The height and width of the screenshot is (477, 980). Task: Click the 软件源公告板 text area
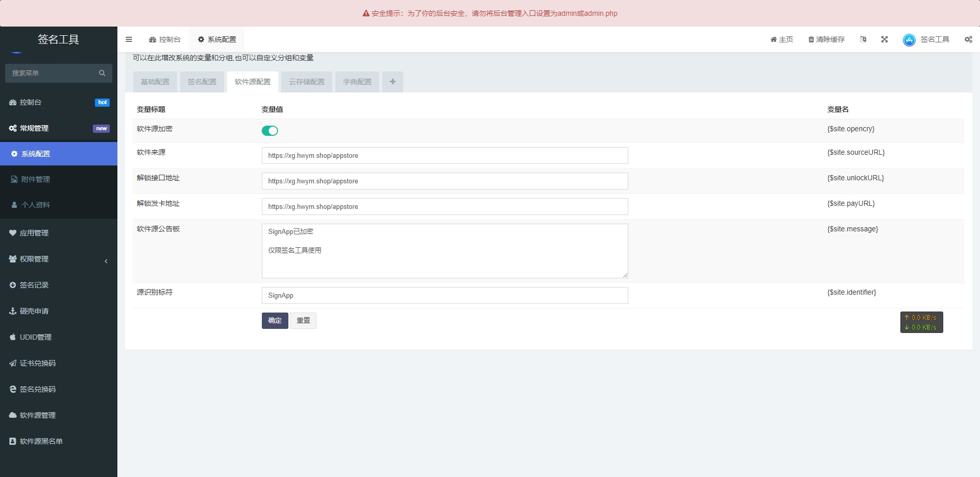click(x=445, y=251)
